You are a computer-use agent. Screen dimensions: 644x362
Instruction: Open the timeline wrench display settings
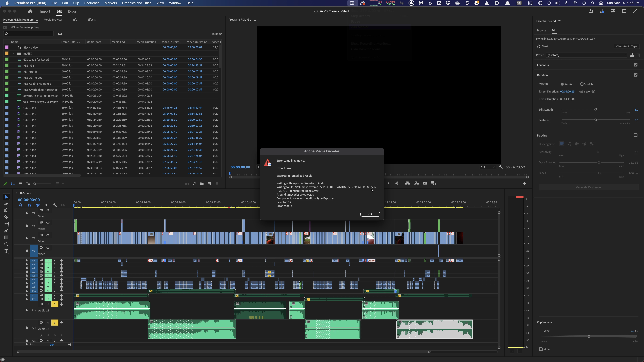[55, 205]
